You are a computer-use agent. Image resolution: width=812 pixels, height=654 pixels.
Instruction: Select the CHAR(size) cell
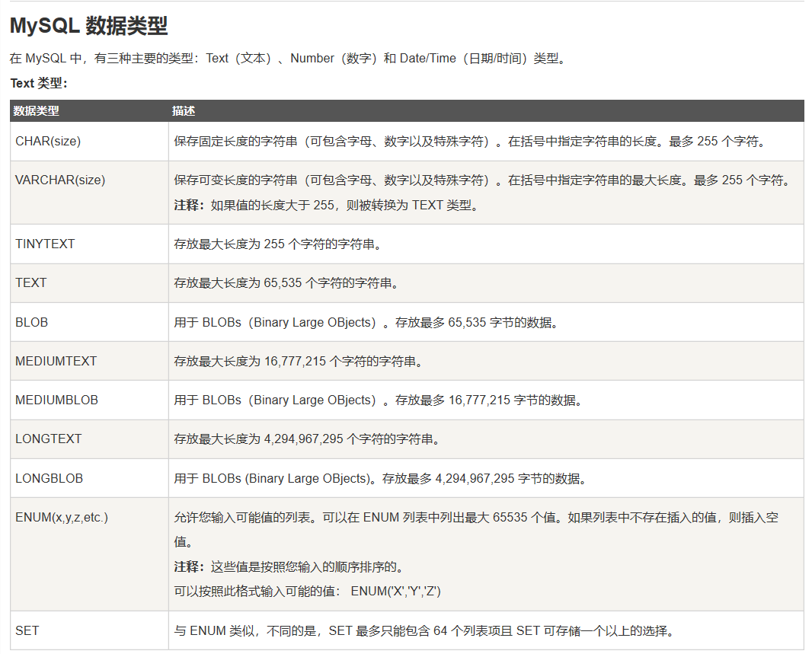[89, 142]
